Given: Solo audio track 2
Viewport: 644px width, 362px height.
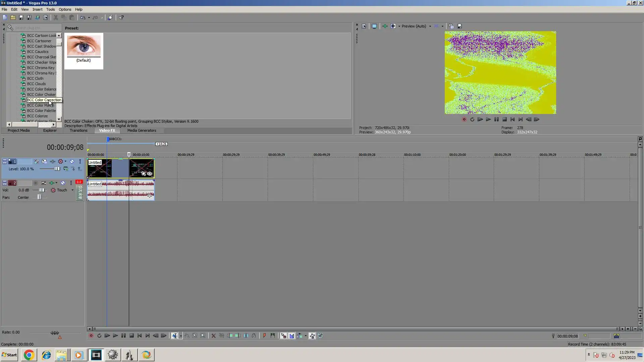Looking at the screenshot, I should tap(71, 183).
